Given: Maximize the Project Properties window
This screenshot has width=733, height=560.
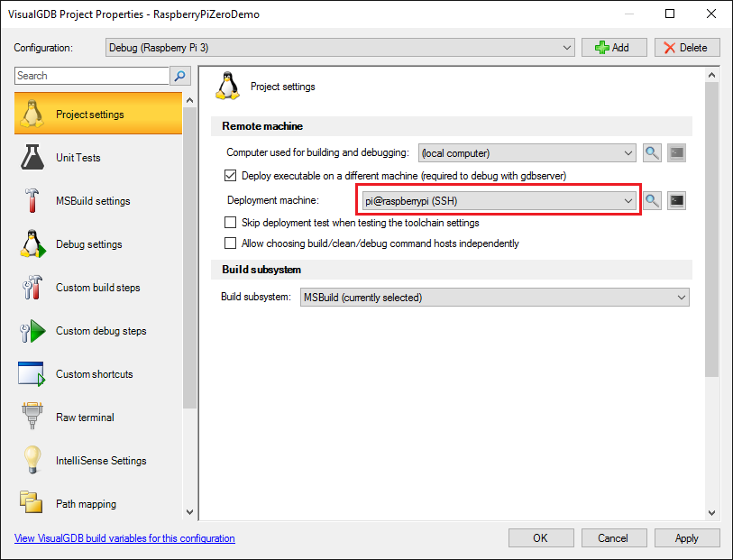Looking at the screenshot, I should coord(670,14).
